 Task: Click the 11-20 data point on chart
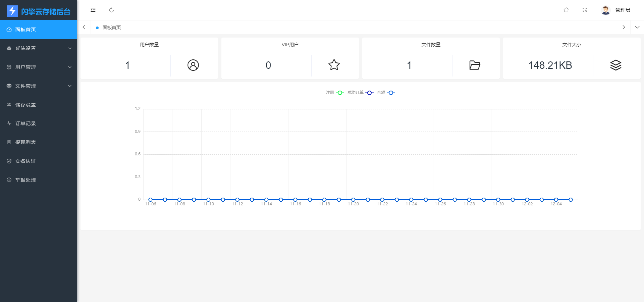click(353, 200)
